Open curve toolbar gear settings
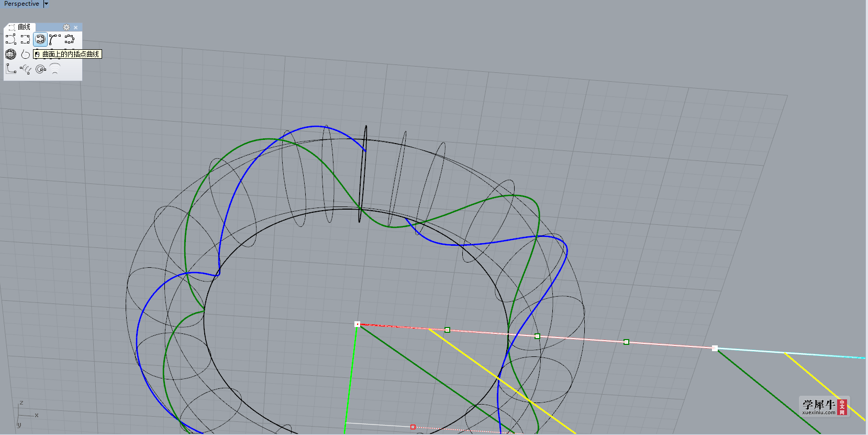868x435 pixels. [66, 27]
